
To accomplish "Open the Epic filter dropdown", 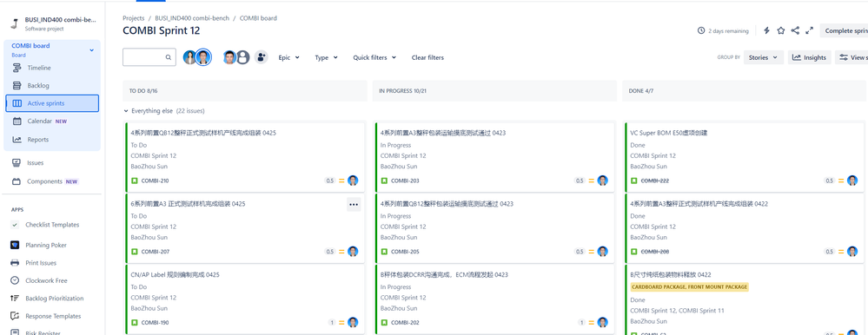I will 289,57.
